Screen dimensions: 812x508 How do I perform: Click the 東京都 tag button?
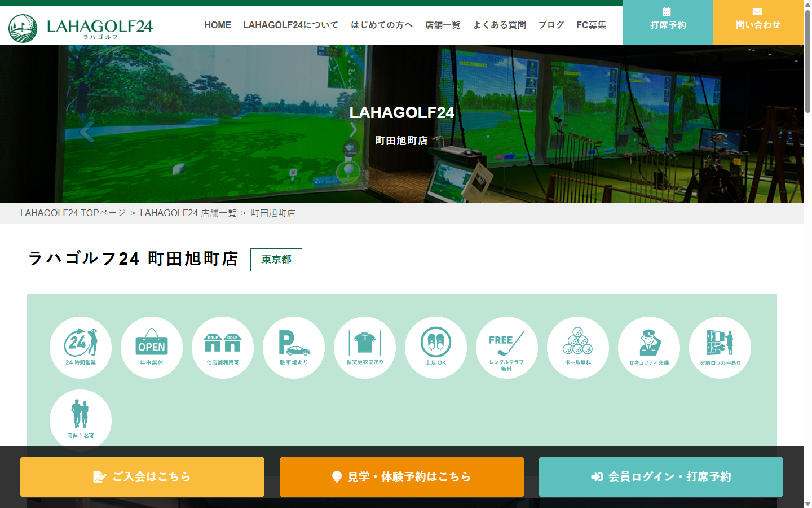pyautogui.click(x=276, y=260)
